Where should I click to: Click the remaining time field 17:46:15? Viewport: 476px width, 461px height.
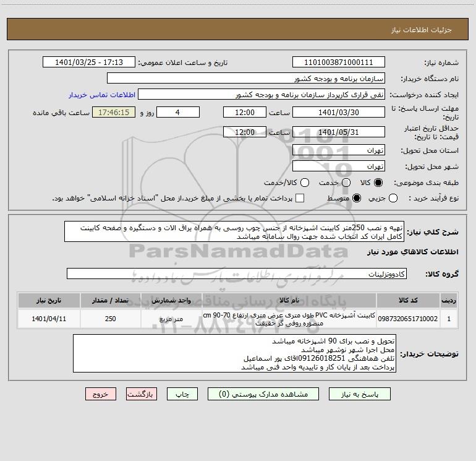114,112
